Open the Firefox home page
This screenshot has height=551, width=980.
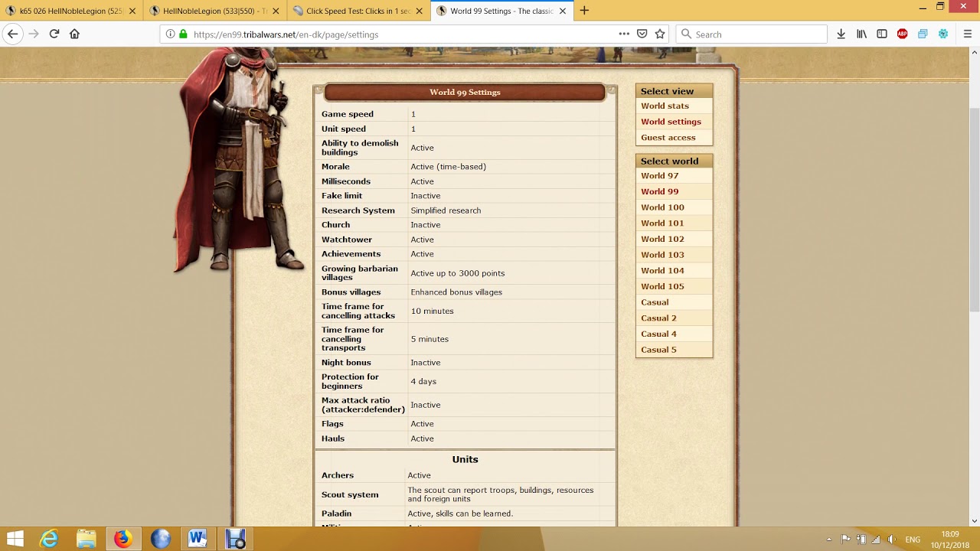click(74, 34)
